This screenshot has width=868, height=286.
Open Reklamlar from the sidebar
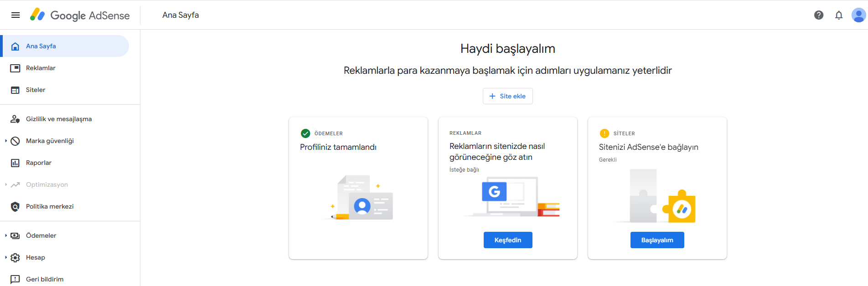(x=65, y=68)
